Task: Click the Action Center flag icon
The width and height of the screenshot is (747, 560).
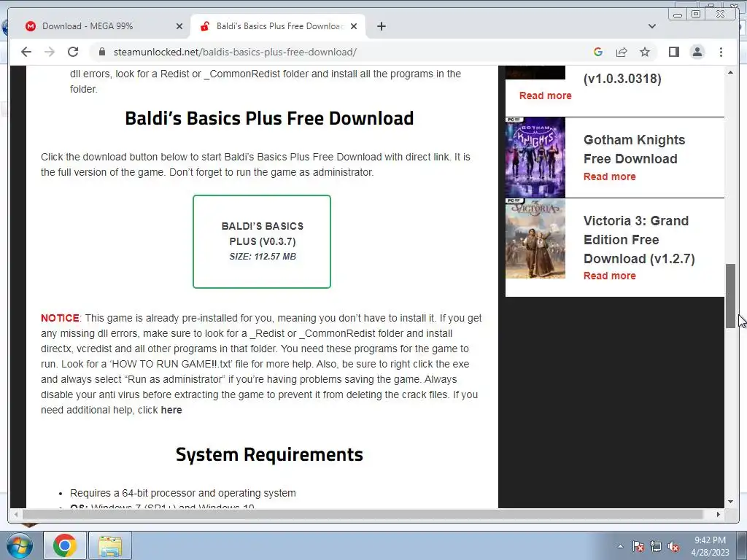Action: point(638,546)
